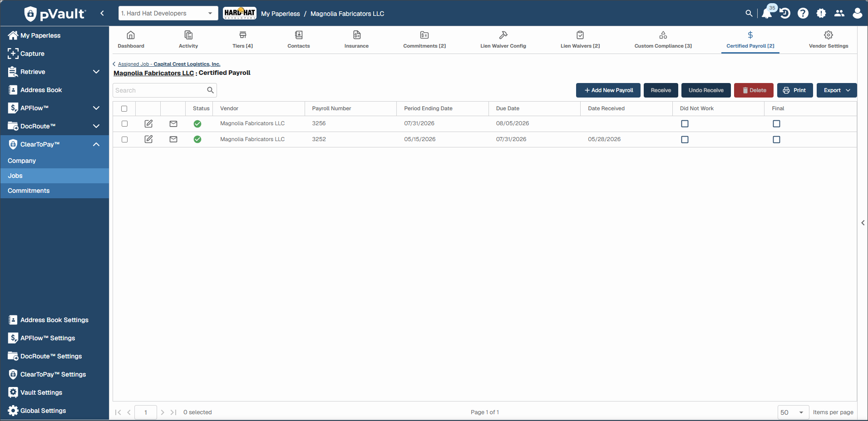This screenshot has height=421, width=868.
Task: Click the search magnifier in search box
Action: tap(210, 90)
